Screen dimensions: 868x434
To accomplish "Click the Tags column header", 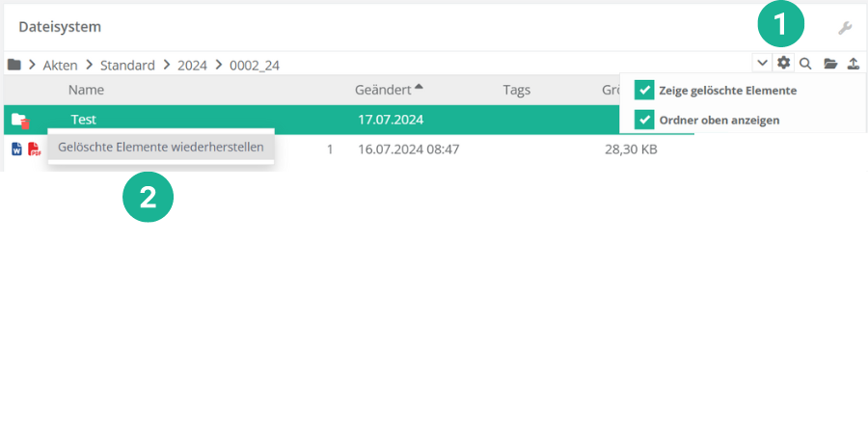I will click(x=517, y=90).
